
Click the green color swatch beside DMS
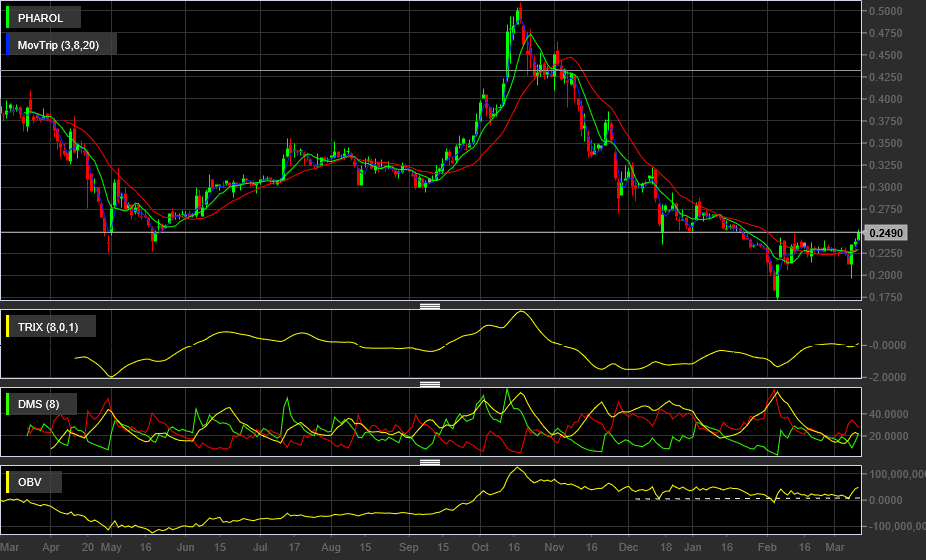coord(8,404)
